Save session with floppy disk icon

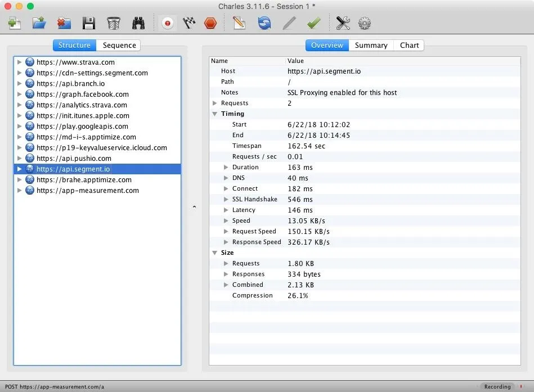tap(88, 23)
